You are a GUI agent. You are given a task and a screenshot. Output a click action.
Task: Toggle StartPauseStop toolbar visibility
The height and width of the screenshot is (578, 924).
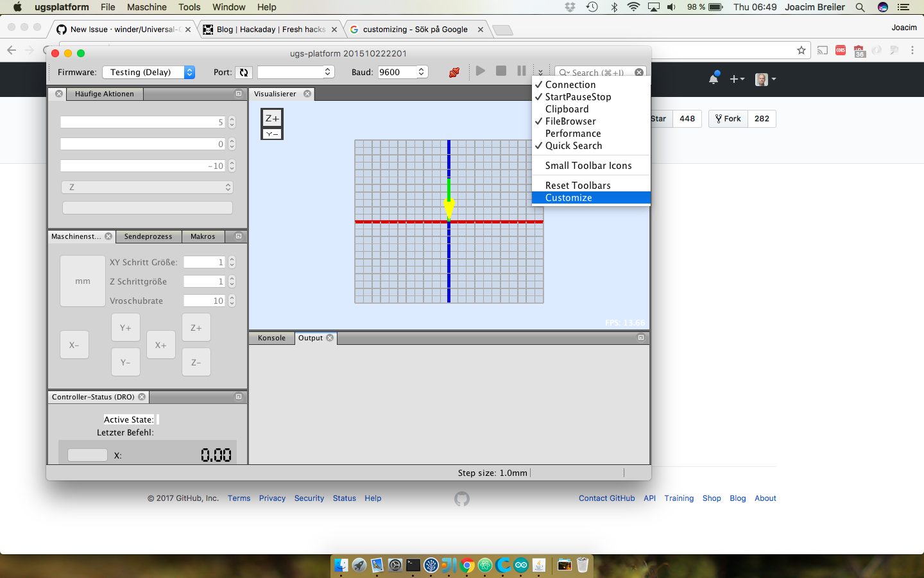pyautogui.click(x=591, y=97)
